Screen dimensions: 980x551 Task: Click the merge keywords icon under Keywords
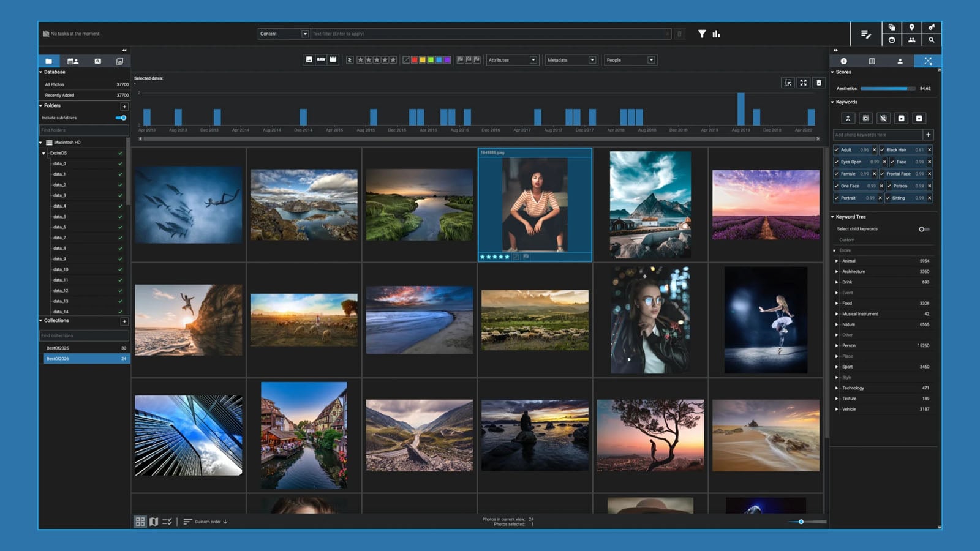[x=848, y=118]
